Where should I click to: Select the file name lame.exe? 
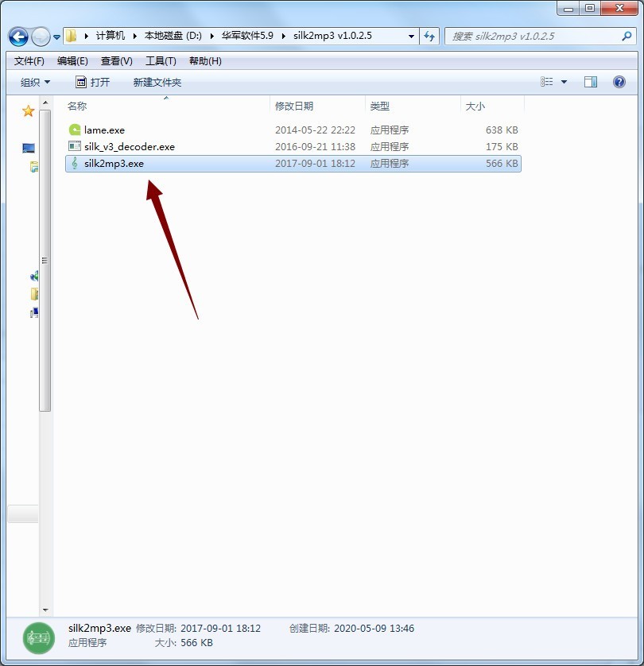click(104, 130)
